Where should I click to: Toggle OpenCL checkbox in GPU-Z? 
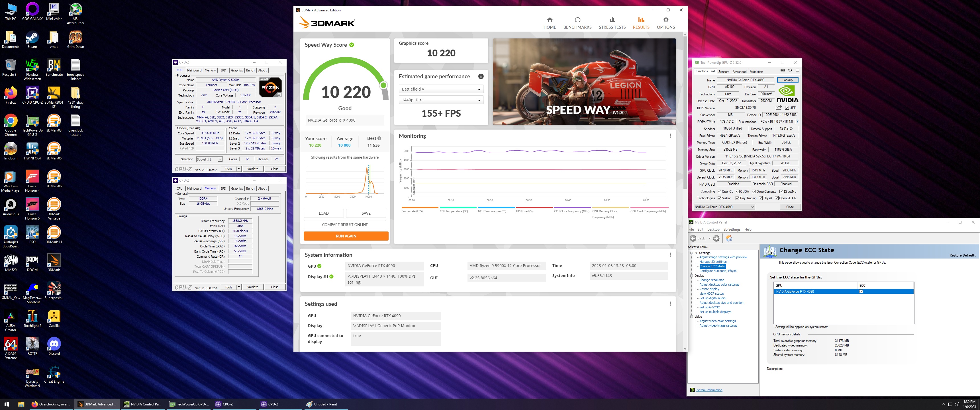[719, 192]
